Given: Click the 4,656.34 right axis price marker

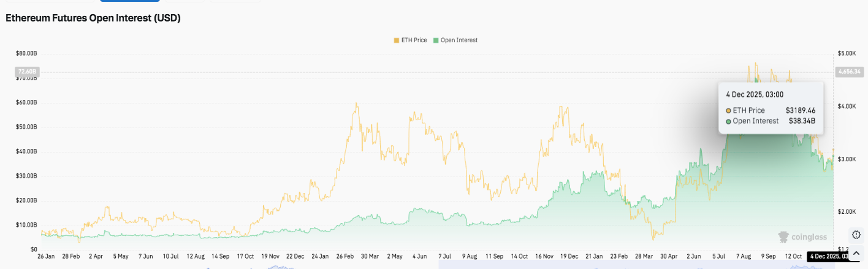Looking at the screenshot, I should tap(849, 72).
